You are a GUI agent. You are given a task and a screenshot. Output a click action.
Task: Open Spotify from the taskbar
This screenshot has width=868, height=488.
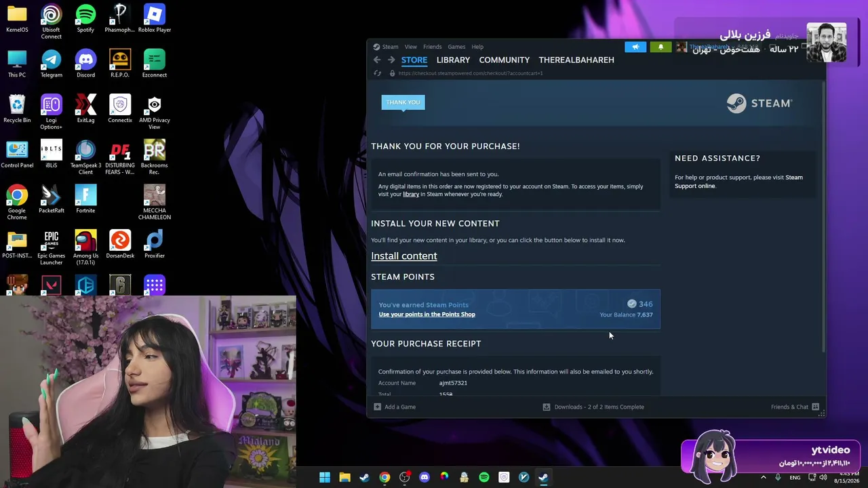pos(484,477)
